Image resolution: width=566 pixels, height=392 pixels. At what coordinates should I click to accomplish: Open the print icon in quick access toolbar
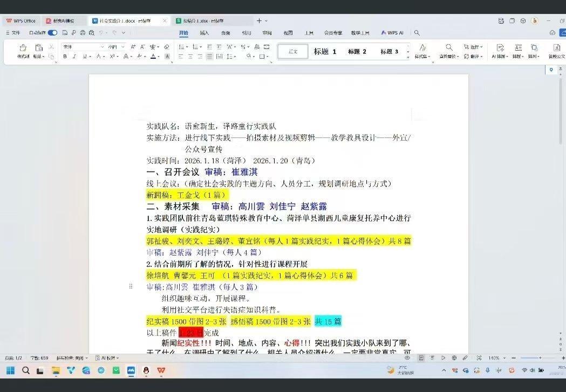tap(83, 33)
